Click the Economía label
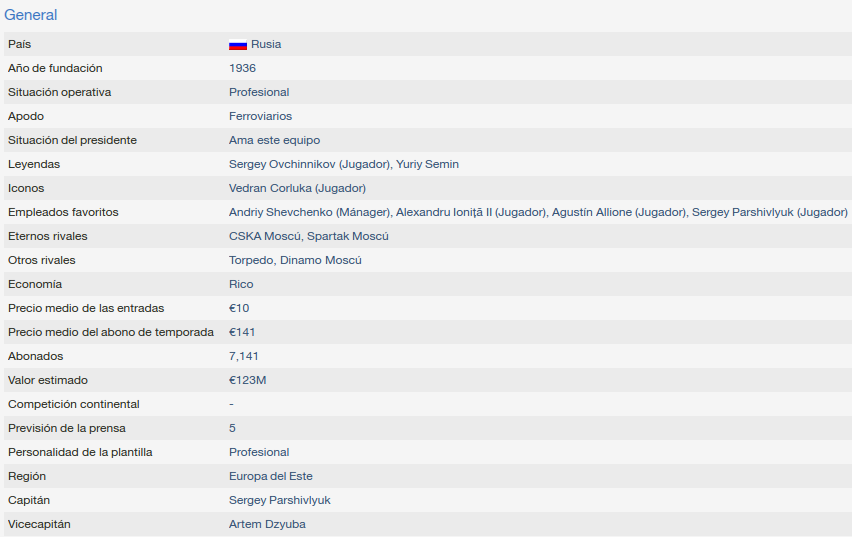 (35, 284)
